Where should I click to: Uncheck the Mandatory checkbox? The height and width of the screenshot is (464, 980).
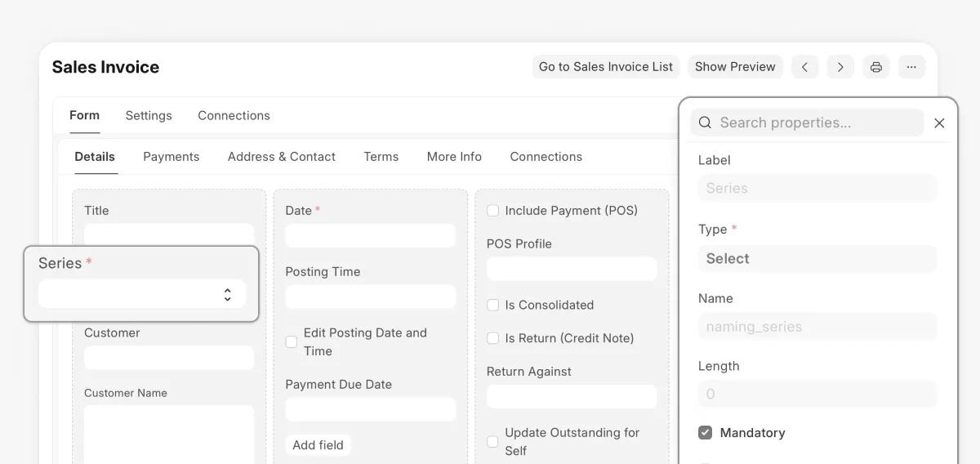706,433
